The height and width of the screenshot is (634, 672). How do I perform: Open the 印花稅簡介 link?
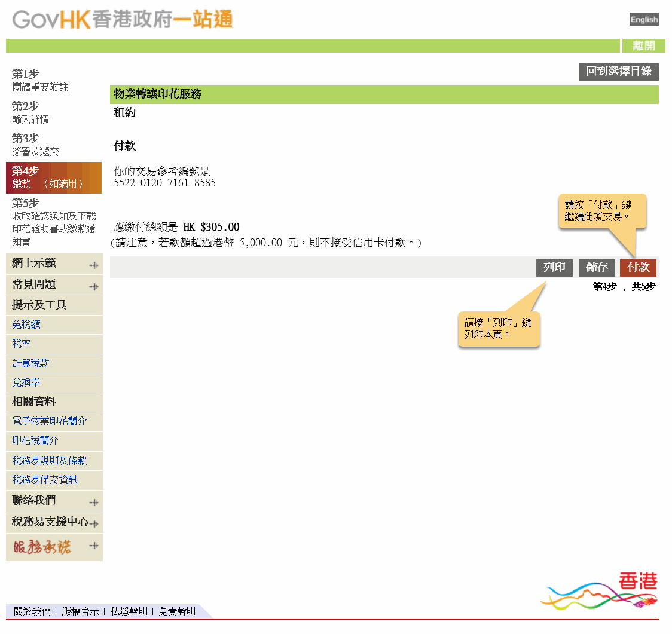(x=35, y=440)
